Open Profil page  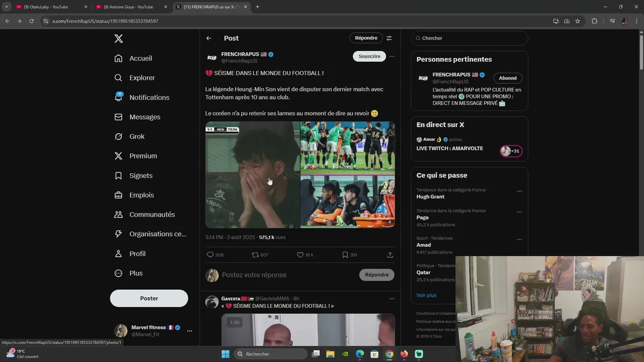click(x=130, y=254)
